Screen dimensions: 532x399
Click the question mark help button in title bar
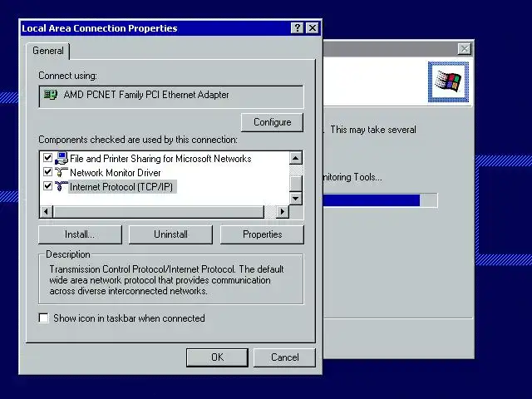[x=298, y=27]
